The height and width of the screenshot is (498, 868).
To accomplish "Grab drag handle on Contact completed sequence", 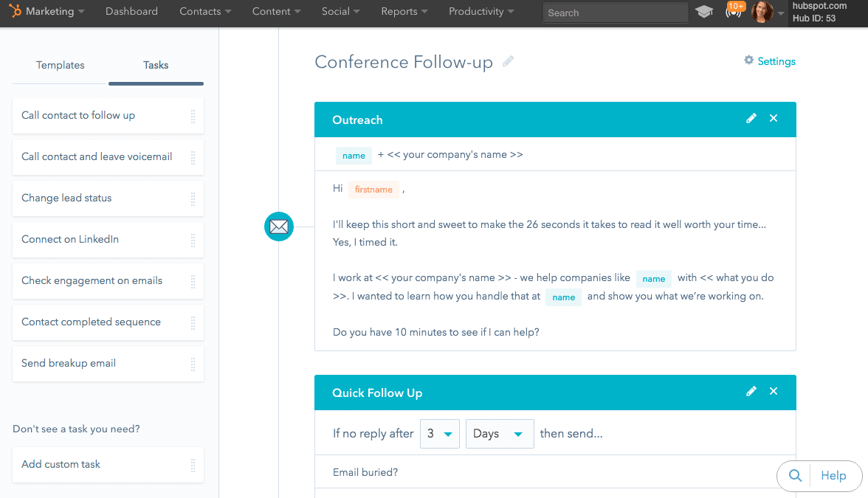I will pyautogui.click(x=193, y=322).
